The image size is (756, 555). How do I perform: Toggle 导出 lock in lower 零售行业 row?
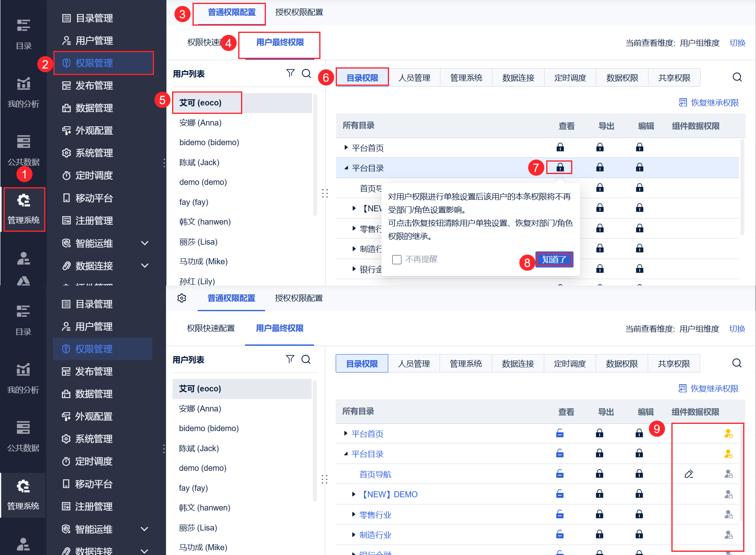[600, 514]
